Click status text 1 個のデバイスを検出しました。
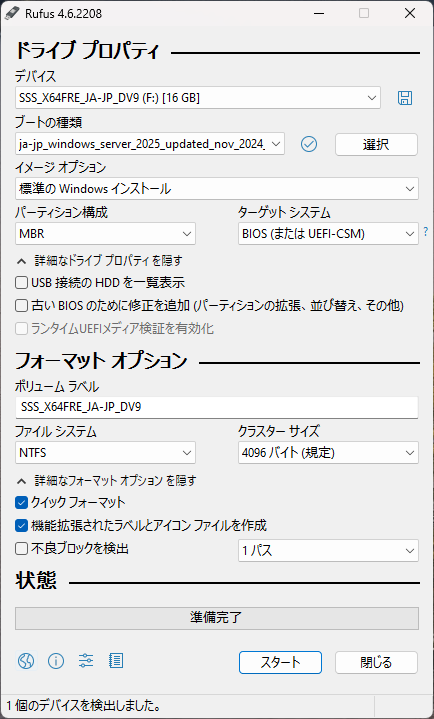The height and width of the screenshot is (719, 434). coord(83,705)
